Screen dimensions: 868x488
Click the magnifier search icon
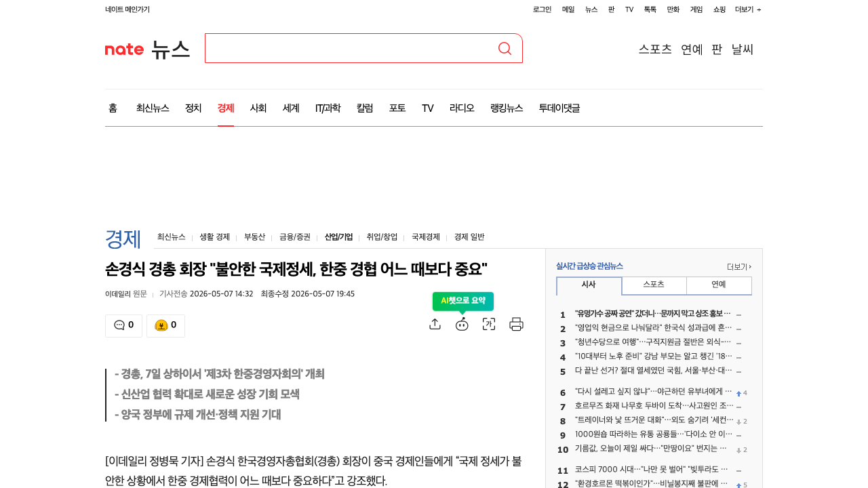[505, 48]
